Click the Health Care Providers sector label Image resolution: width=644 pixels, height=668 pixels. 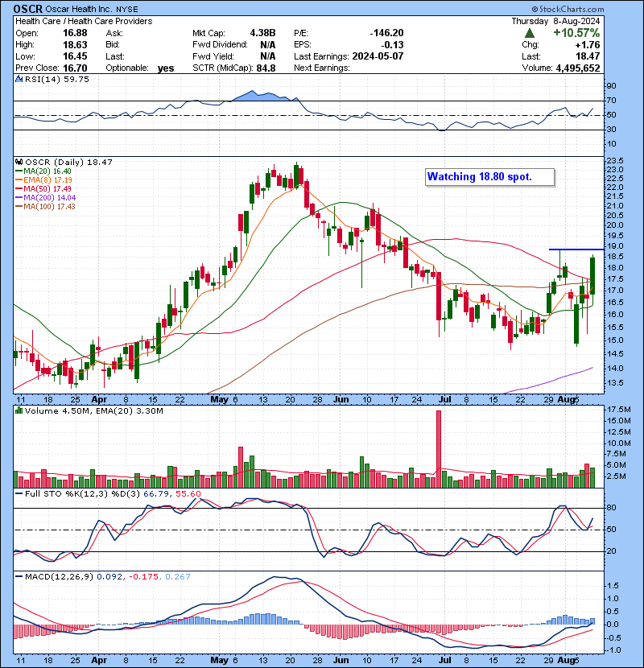110,21
